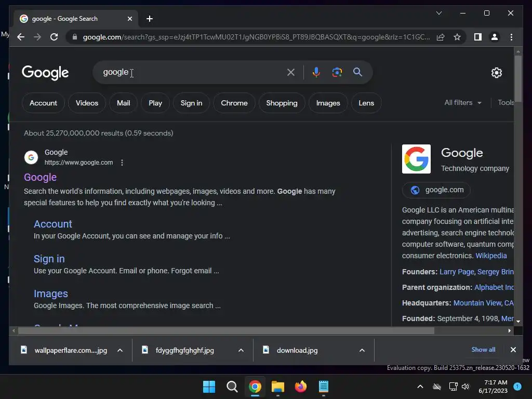Open the three-dot menu beside https://www.google.com
This screenshot has height=399, width=532.
click(122, 163)
